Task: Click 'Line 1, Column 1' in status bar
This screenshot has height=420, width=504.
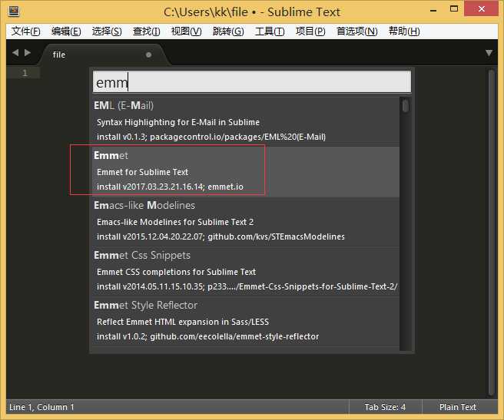Action: (41, 407)
